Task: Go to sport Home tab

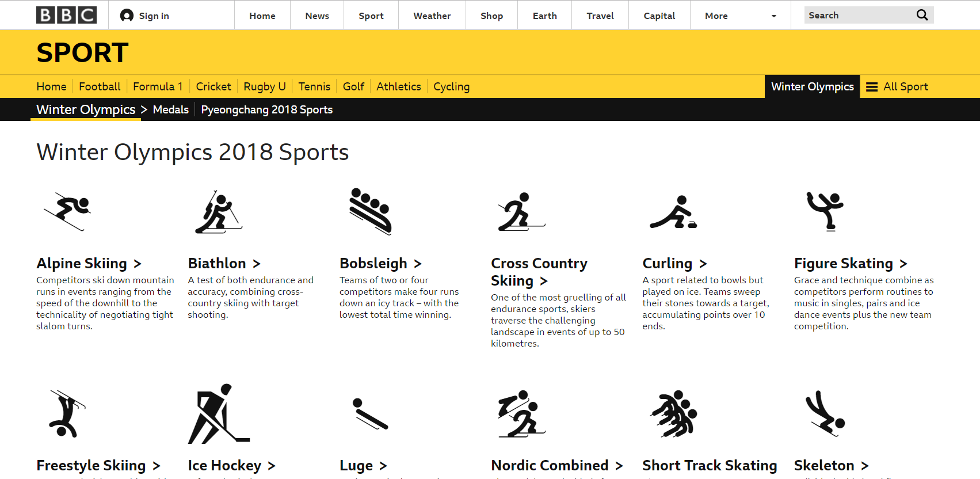Action: click(x=52, y=87)
